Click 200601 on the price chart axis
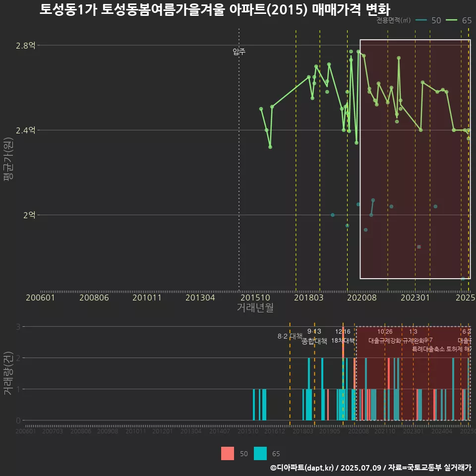Image resolution: width=476 pixels, height=476 pixels. pos(40,297)
